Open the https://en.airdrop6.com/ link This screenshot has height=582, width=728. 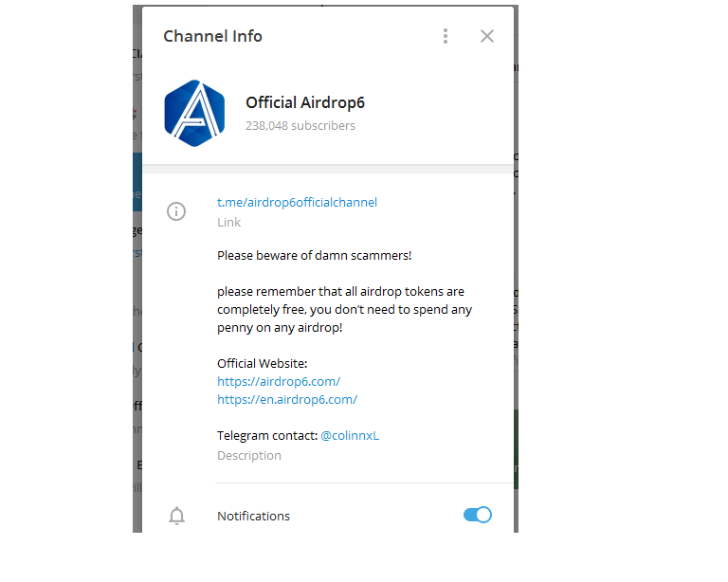pos(287,400)
